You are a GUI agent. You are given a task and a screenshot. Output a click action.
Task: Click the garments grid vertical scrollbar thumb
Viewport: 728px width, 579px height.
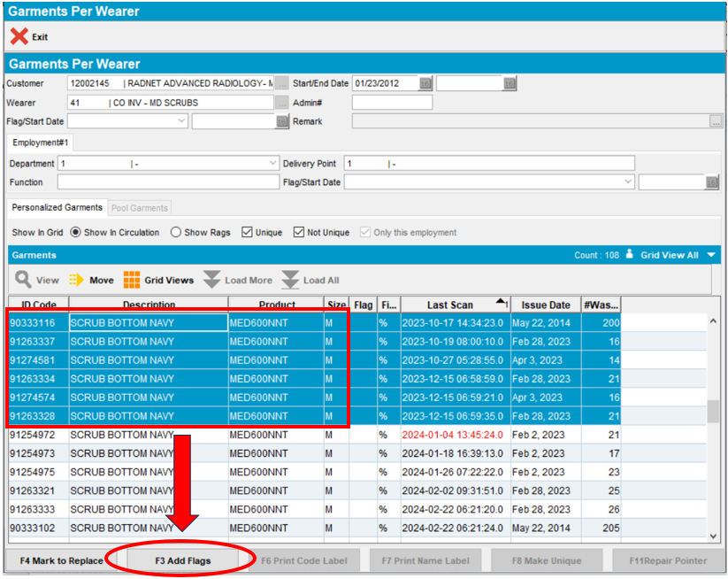click(x=712, y=412)
